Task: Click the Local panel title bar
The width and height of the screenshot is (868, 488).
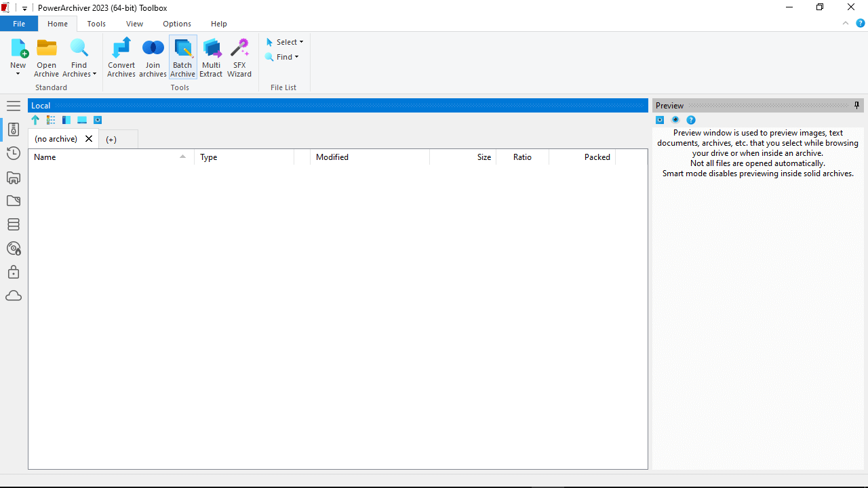Action: pos(338,105)
